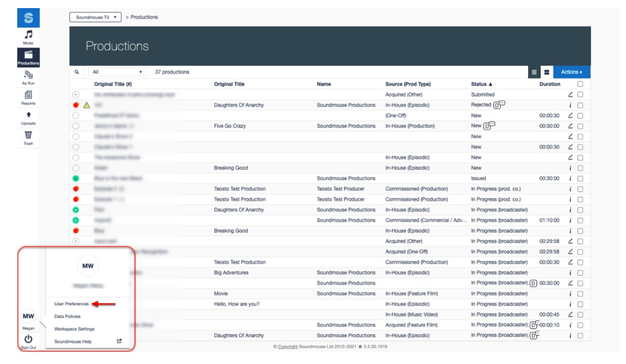Sort by the Duration column header
626x364 pixels.
coord(550,84)
